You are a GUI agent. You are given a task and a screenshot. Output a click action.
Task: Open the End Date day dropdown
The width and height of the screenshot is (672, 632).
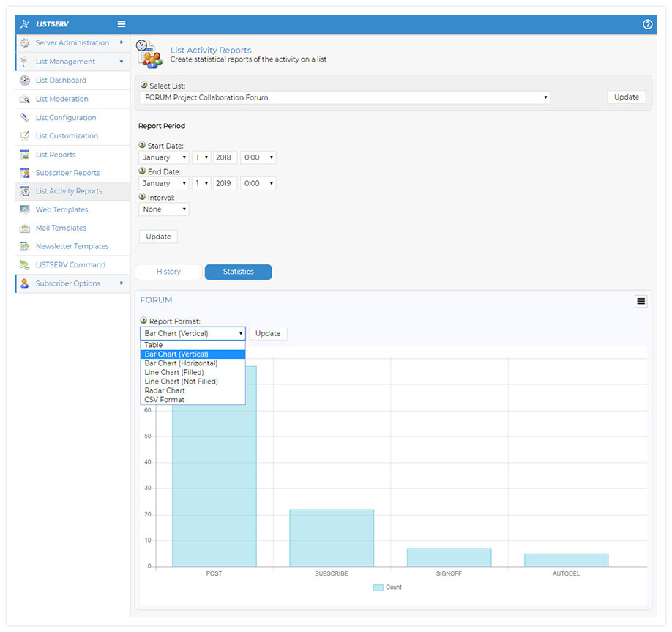point(201,183)
